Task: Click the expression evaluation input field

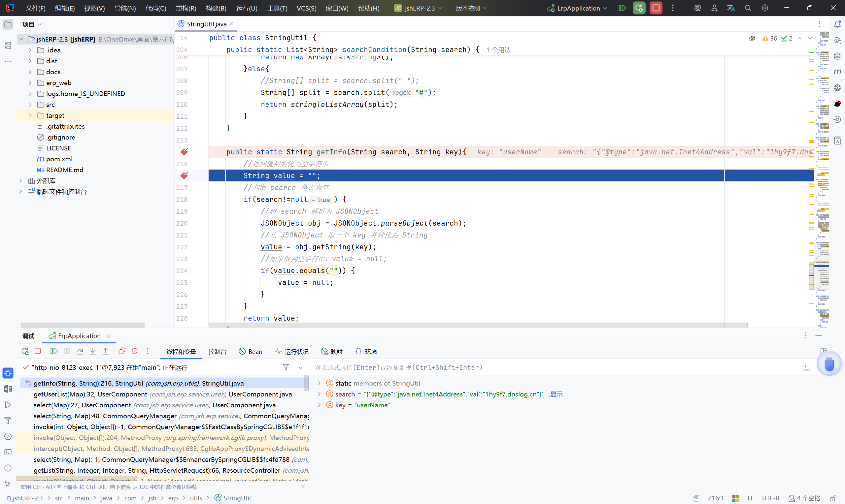Action: 544,367
